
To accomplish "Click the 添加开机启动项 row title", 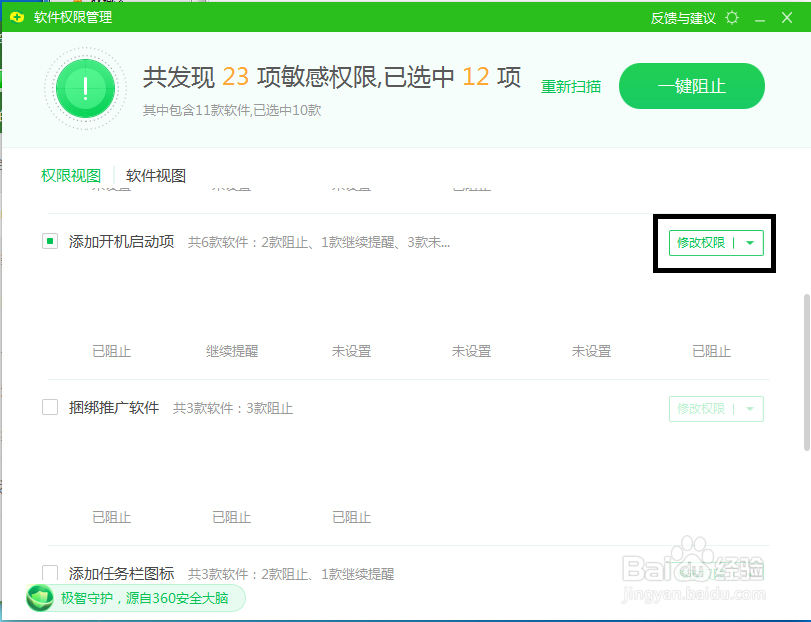I will coord(122,241).
